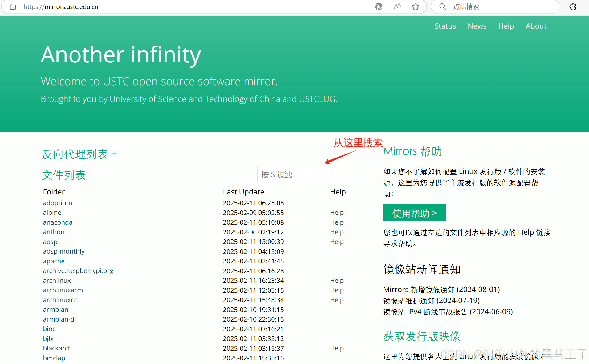Image resolution: width=589 pixels, height=364 pixels.
Task: Open Help link in the blackarch row
Action: pyautogui.click(x=337, y=348)
